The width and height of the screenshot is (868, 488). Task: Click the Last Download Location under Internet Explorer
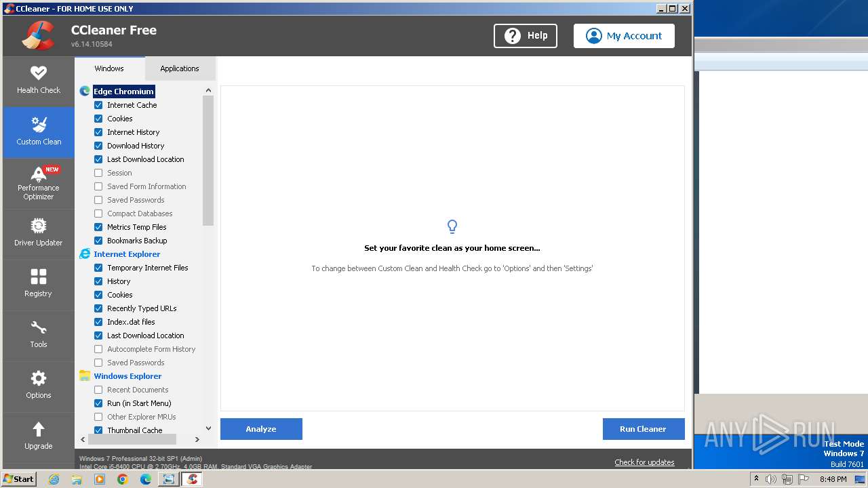(x=146, y=335)
